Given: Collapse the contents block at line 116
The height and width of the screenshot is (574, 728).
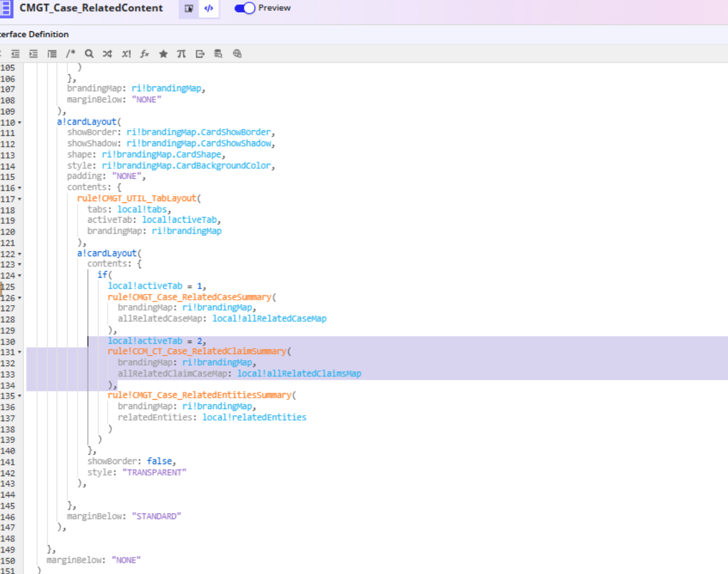Looking at the screenshot, I should point(20,188).
